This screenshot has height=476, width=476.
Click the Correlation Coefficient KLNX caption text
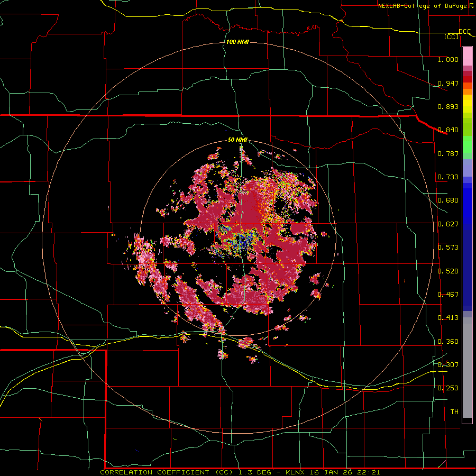(x=240, y=472)
